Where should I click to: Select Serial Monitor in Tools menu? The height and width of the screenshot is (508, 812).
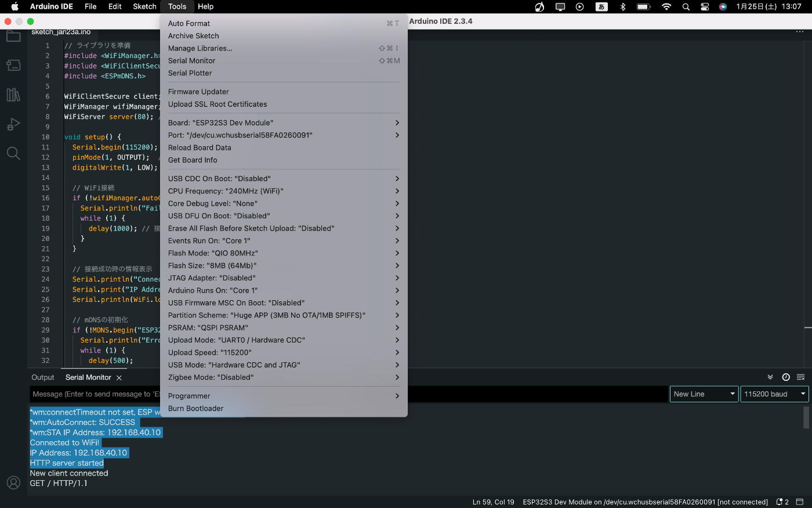pyautogui.click(x=284, y=61)
